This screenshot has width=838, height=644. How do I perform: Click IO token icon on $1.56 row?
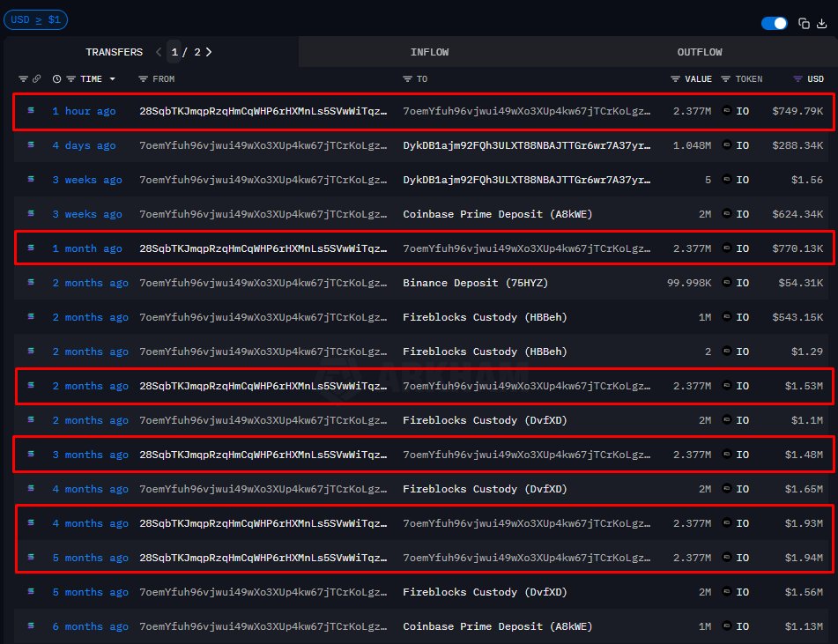[726, 179]
